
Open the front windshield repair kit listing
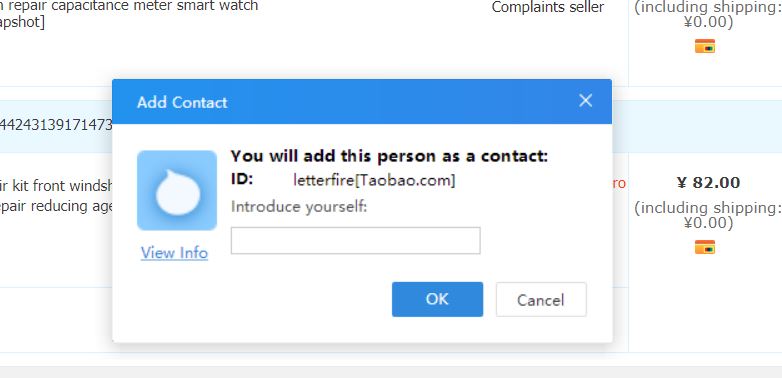56,186
